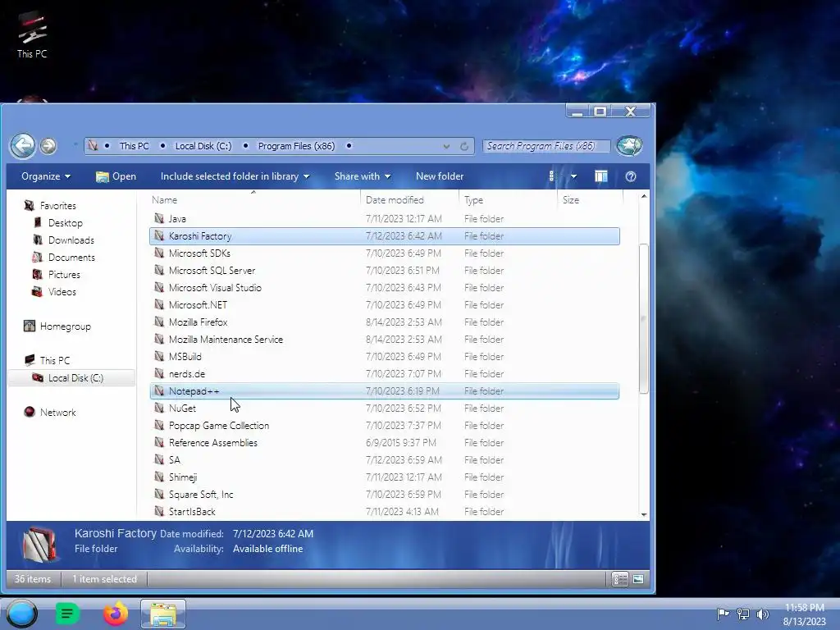The image size is (840, 630).
Task: Click the SA folder icon
Action: click(159, 459)
